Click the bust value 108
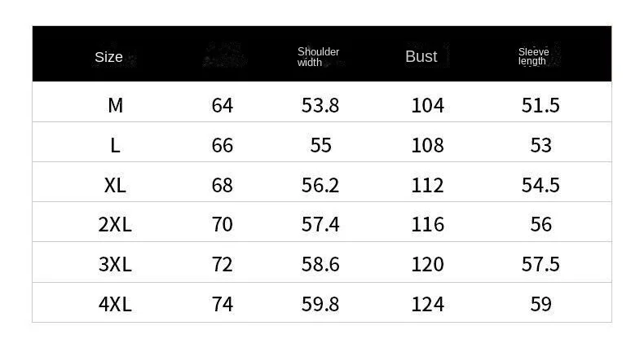Screen dimensions: 644x339 click(x=427, y=145)
